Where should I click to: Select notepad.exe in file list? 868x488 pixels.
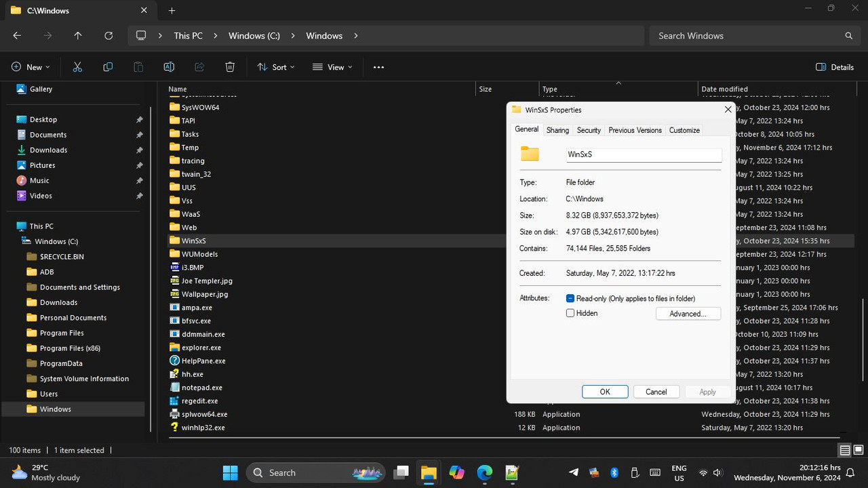(201, 388)
